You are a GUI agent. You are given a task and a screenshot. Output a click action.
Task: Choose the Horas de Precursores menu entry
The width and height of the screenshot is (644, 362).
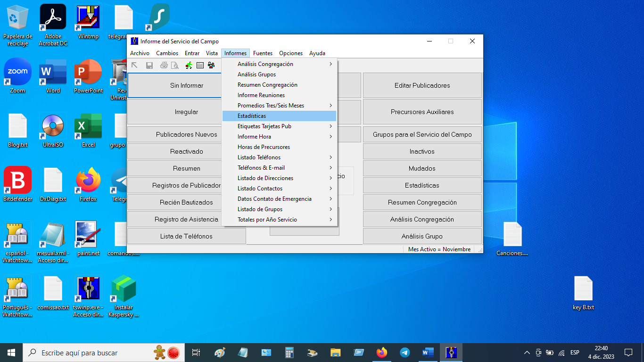pyautogui.click(x=264, y=147)
